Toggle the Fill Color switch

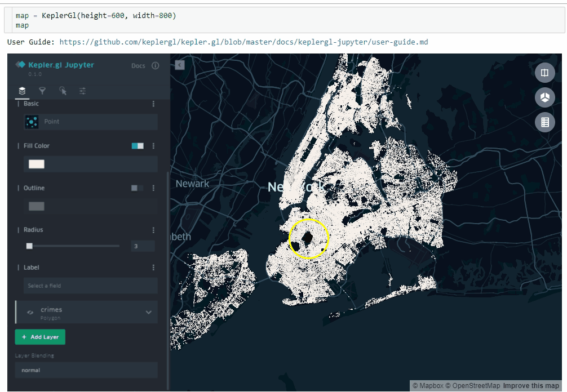point(138,146)
